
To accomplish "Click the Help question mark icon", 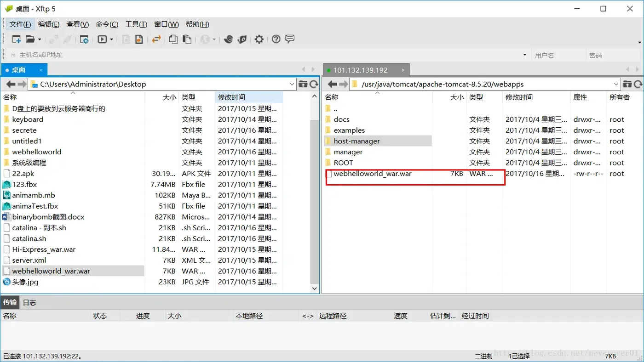I will tap(276, 40).
